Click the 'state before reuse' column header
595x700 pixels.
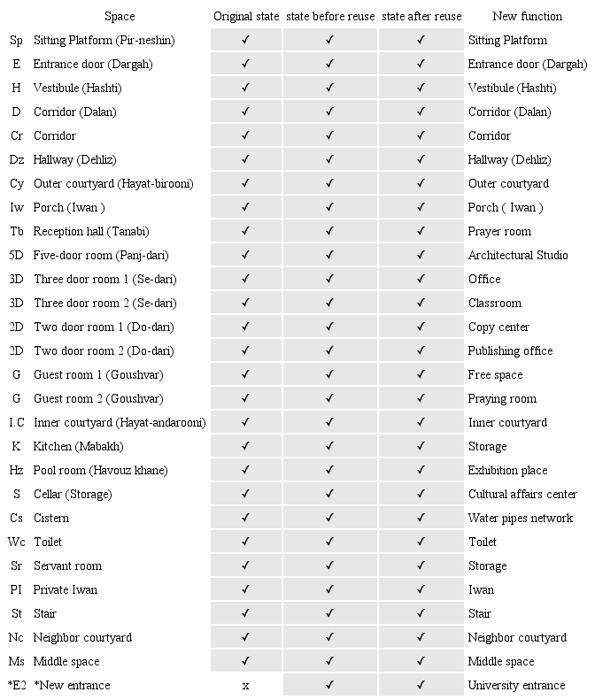[329, 16]
